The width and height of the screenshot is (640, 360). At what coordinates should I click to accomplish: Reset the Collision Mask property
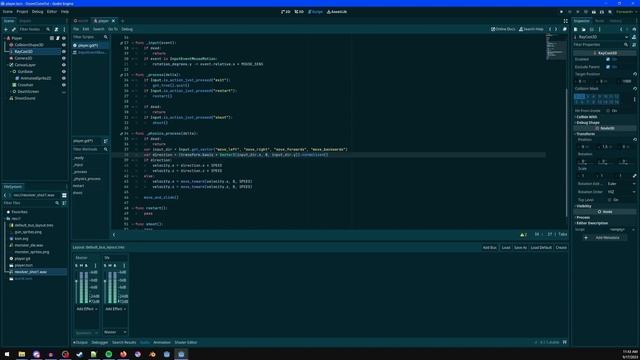(635, 89)
